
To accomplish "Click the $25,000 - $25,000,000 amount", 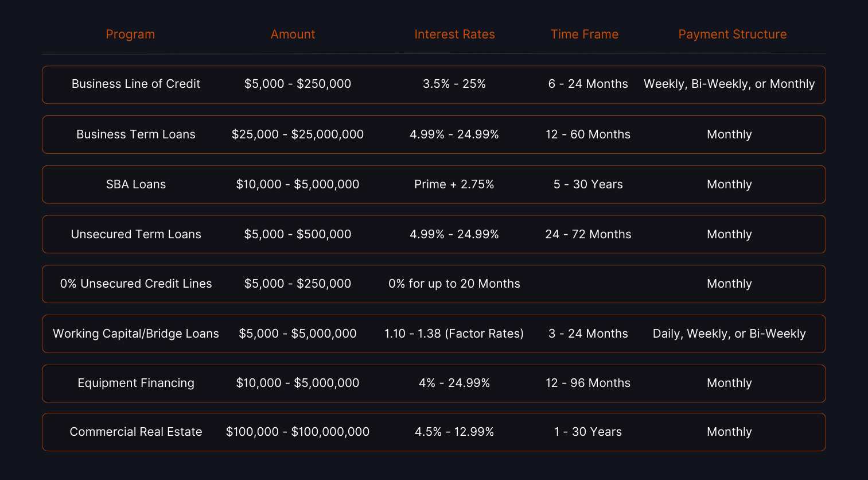I will click(x=297, y=134).
